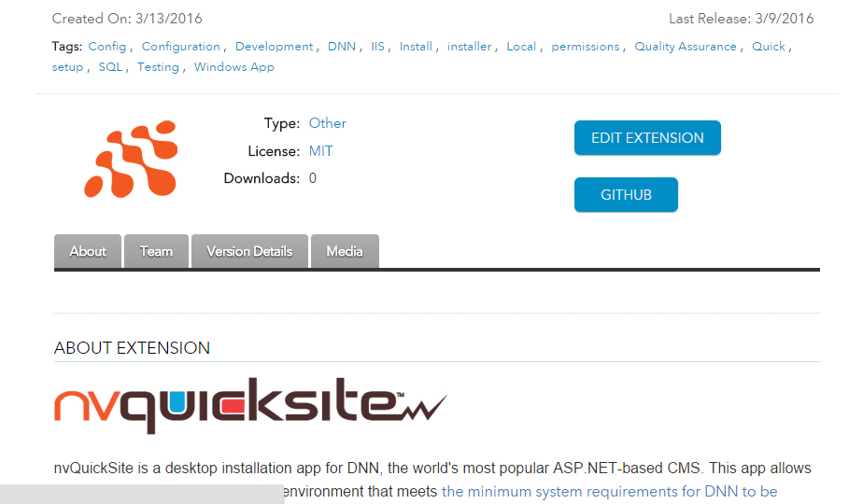Screen dimensions: 863x504
Task: Follow the Config tag link
Action: [106, 47]
